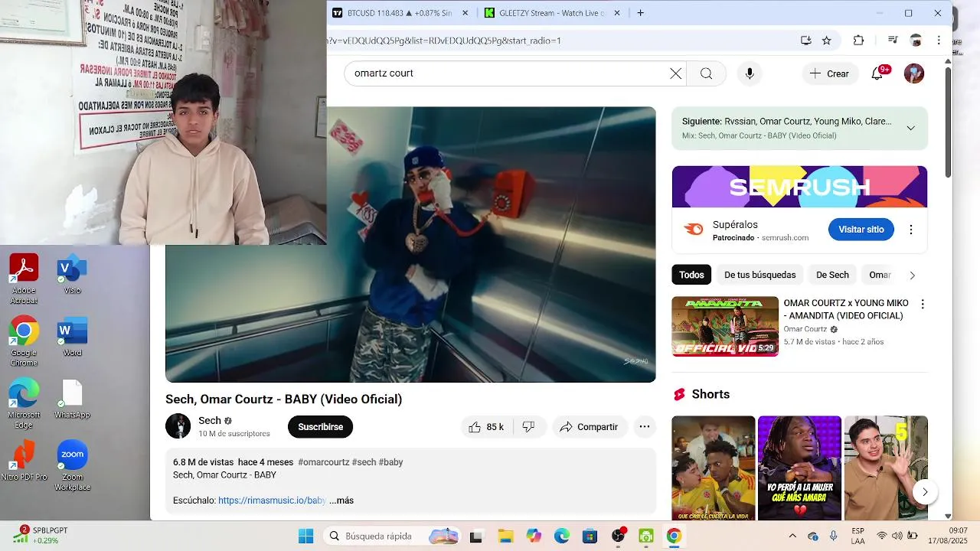The image size is (980, 551).
Task: Click the YouTube search input field
Action: click(x=505, y=73)
